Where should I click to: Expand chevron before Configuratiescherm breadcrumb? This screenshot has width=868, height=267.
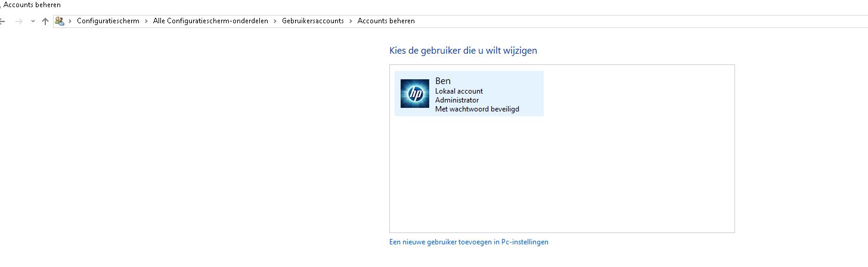pyautogui.click(x=70, y=21)
